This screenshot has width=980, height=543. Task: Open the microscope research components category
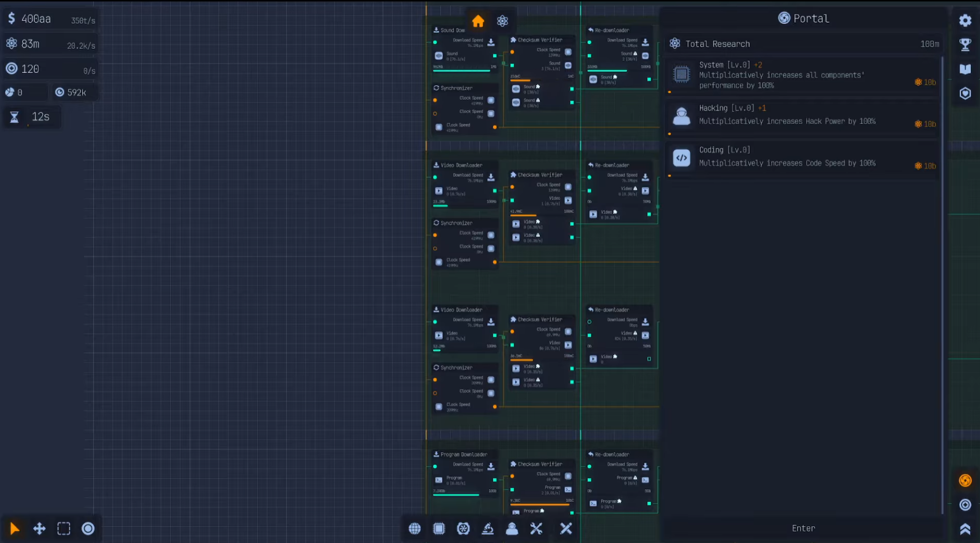[x=488, y=529]
